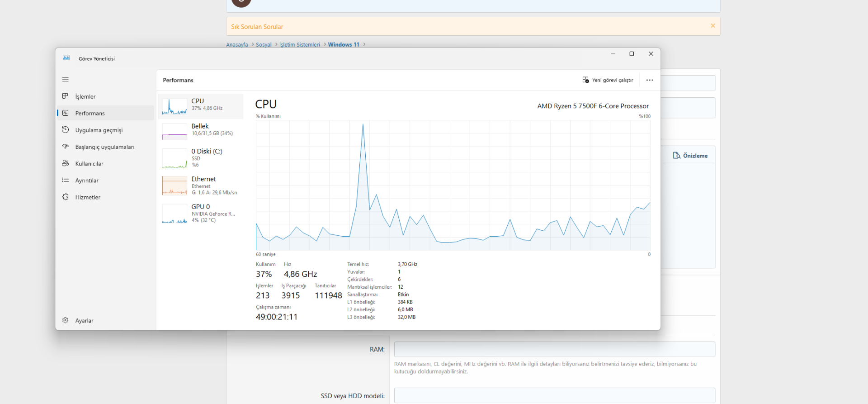Select the 0 Diski (C:) graph thumbnail
The width and height of the screenshot is (868, 404).
coord(175,158)
